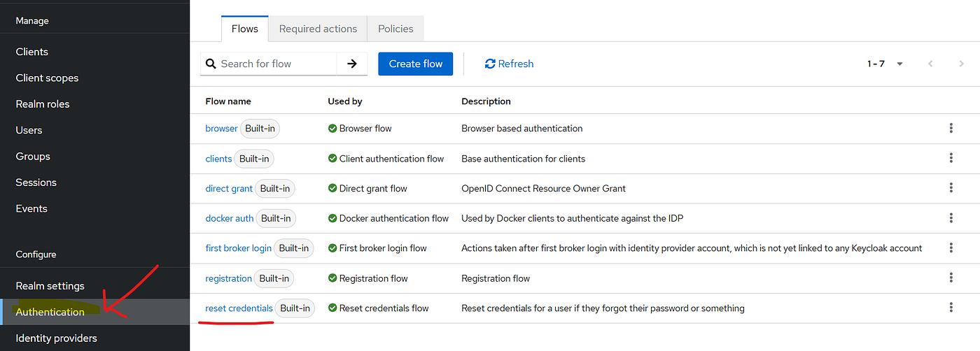Click the 'Direct grant flow' used-by cell

coord(367,188)
